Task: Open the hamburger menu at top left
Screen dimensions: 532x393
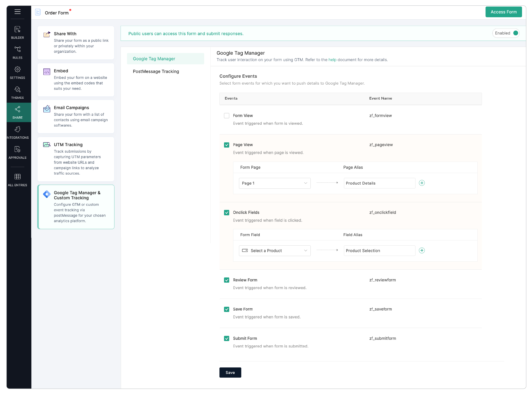Action: (x=17, y=12)
